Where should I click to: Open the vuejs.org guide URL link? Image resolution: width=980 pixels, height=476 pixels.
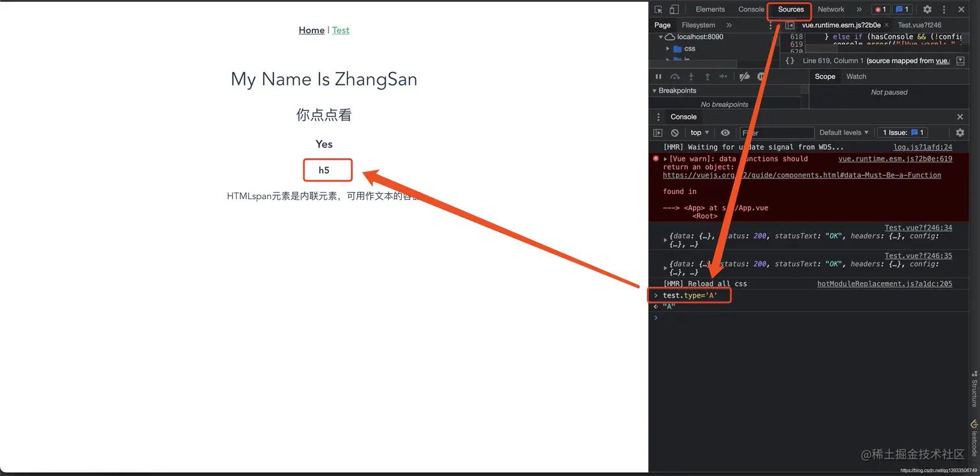click(x=802, y=175)
